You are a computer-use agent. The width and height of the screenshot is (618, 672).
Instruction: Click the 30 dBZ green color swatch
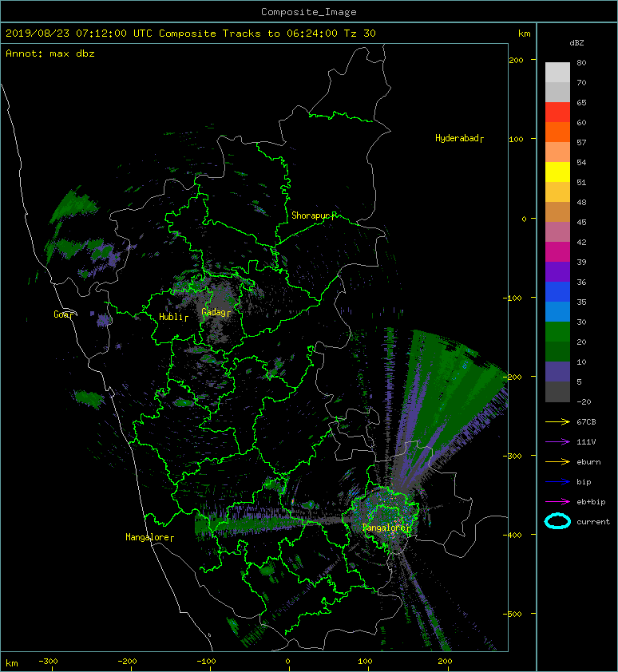point(557,332)
